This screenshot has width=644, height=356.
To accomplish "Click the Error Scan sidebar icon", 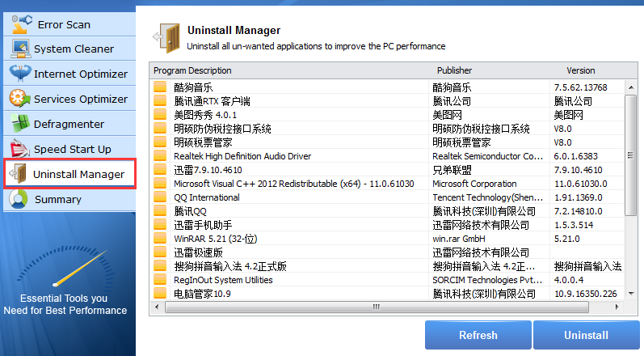I will [x=22, y=23].
